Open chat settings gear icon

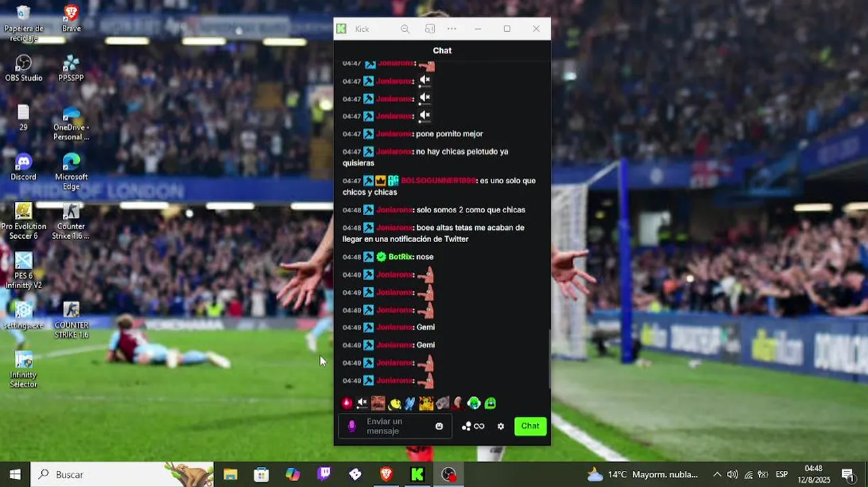pyautogui.click(x=501, y=426)
